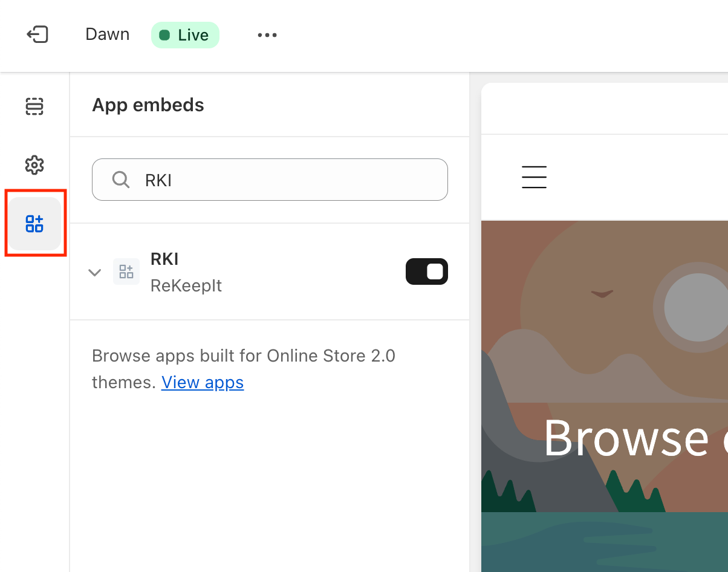
Task: Open Theme settings gear icon
Action: pos(34,165)
